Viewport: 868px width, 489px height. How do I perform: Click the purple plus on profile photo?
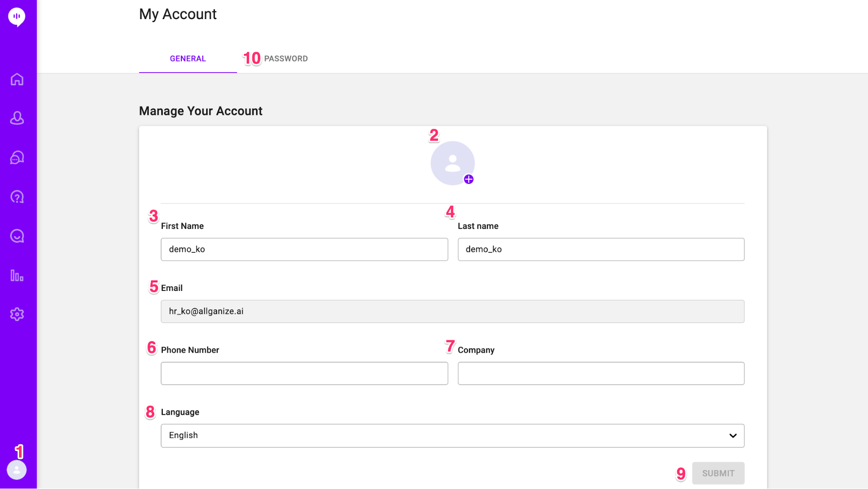pos(469,179)
